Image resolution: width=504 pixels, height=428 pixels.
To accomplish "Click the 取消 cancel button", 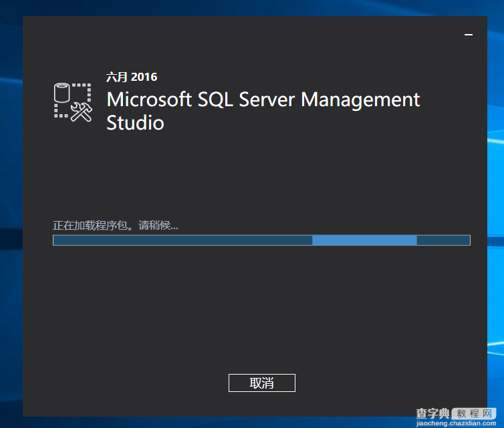I will click(261, 383).
